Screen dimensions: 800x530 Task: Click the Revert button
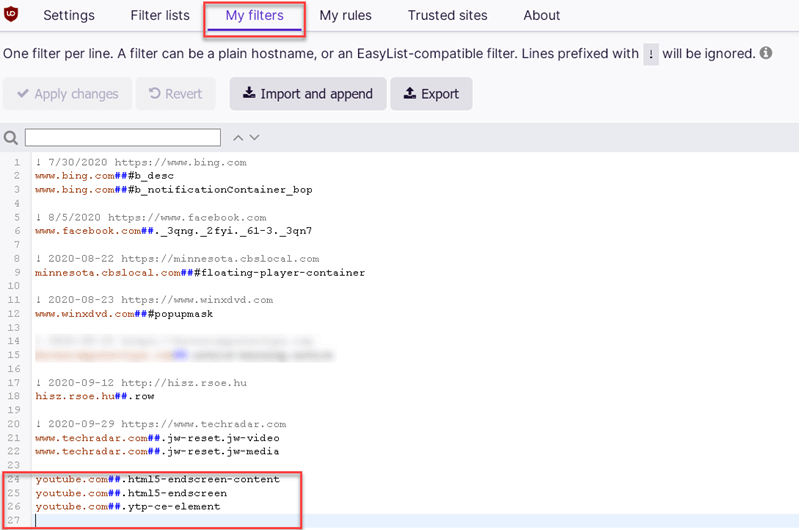pyautogui.click(x=176, y=94)
